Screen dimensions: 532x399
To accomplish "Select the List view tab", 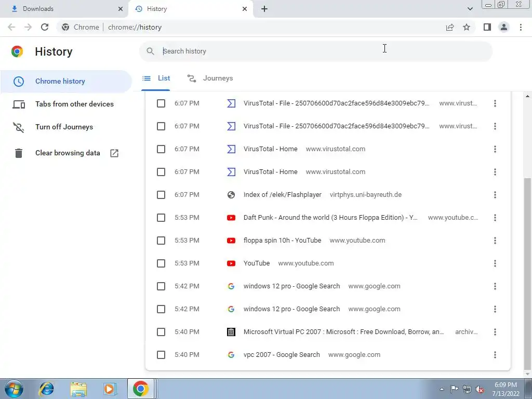I will [156, 78].
